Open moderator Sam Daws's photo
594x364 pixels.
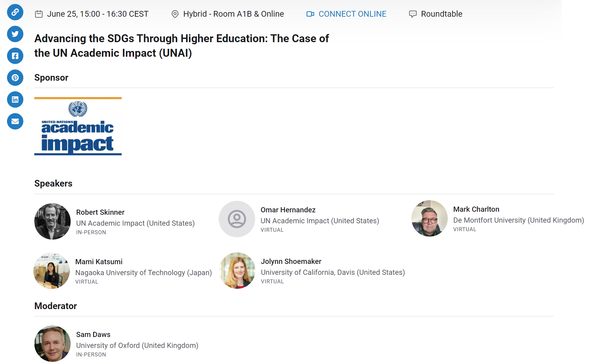click(x=52, y=344)
